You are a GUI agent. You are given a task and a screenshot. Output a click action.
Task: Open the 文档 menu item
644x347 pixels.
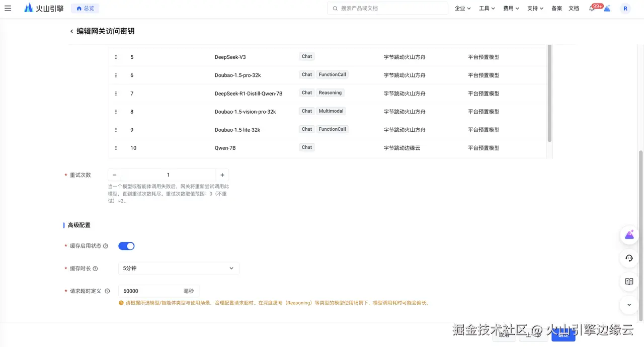(574, 8)
